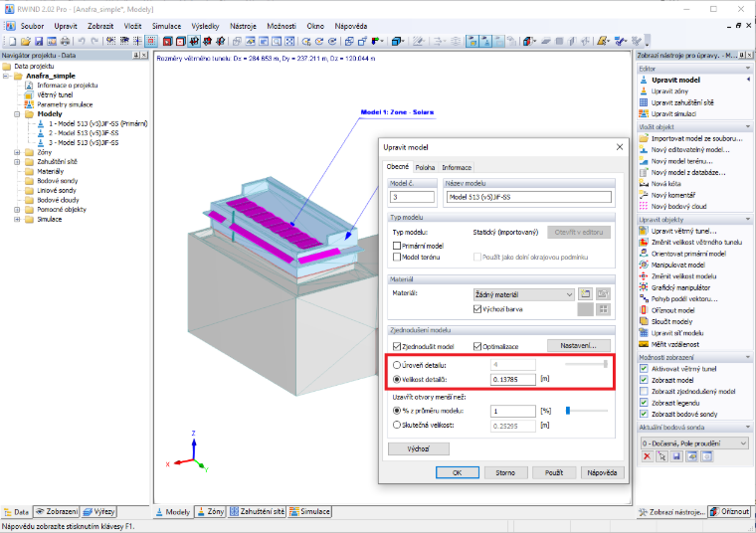The image size is (756, 533).
Task: Choose Importovat model ze souboru
Action: [x=696, y=138]
